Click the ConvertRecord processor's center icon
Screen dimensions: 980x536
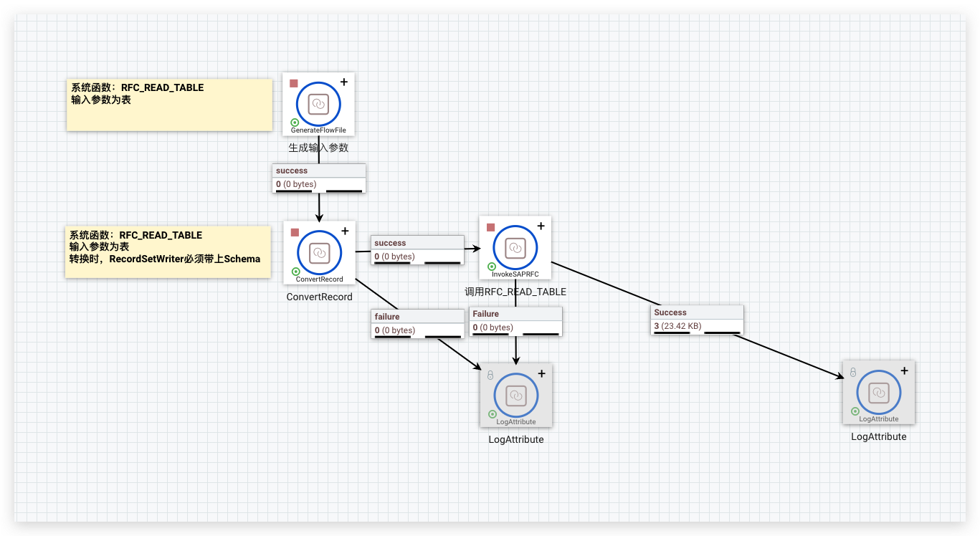[319, 253]
